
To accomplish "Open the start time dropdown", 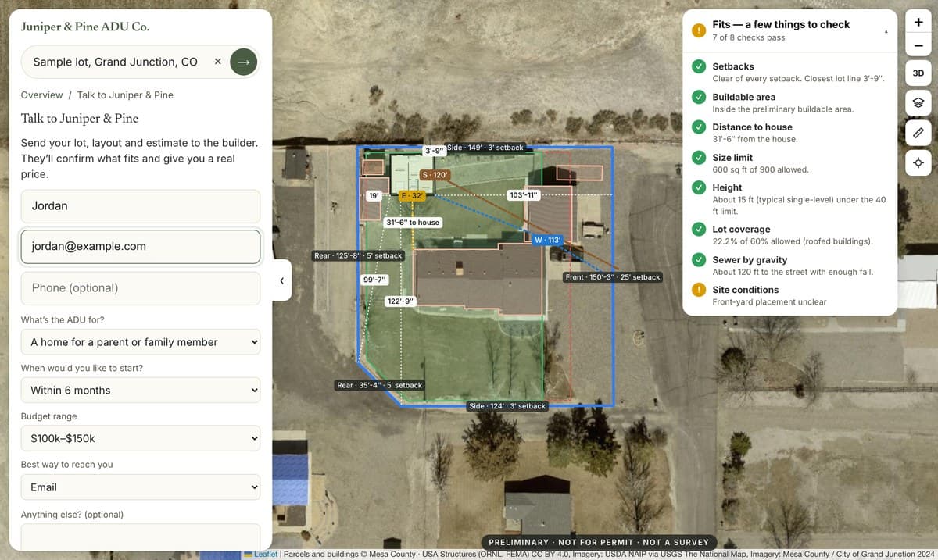I will pos(141,391).
